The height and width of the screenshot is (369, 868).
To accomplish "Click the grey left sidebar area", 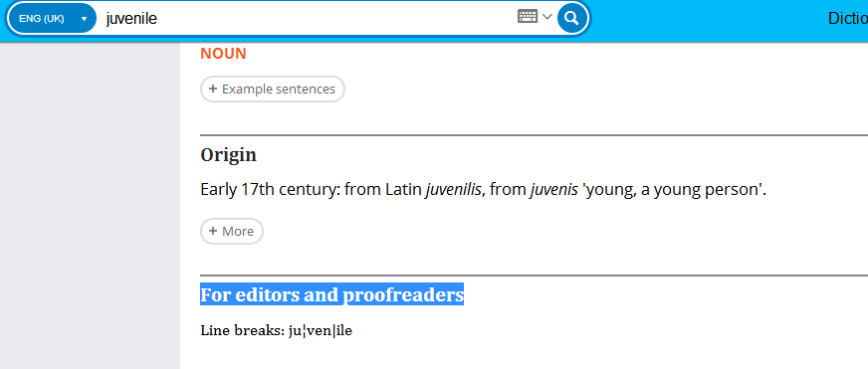I will [90, 205].
